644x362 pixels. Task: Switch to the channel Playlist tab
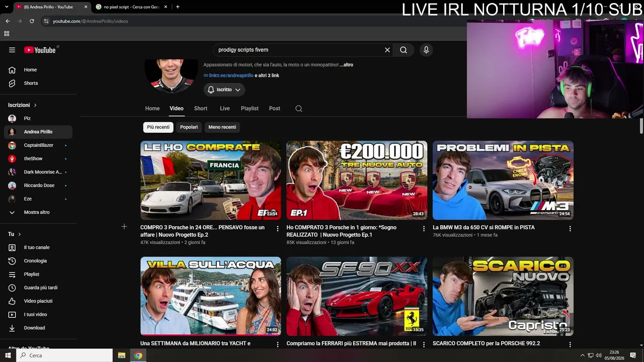point(250,109)
